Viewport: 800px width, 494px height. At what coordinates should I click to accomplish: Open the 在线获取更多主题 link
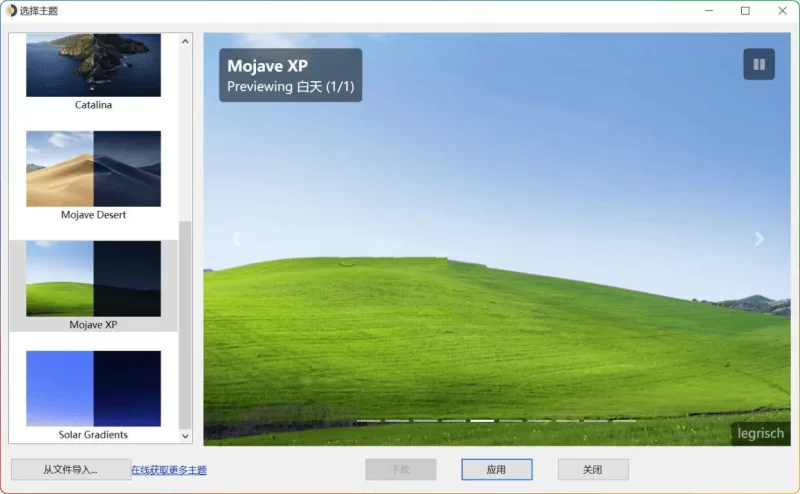click(169, 470)
